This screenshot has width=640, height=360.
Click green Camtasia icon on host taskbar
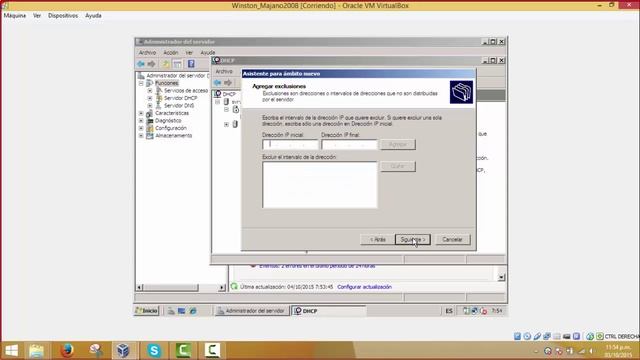click(x=183, y=351)
